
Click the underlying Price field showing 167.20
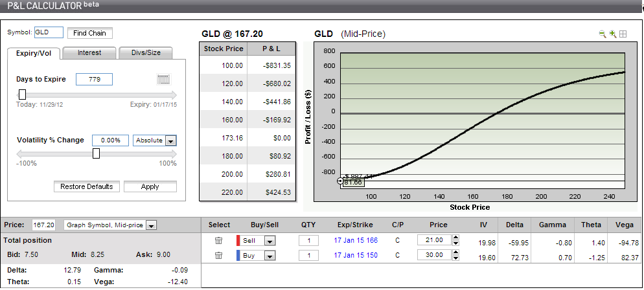[x=44, y=225]
